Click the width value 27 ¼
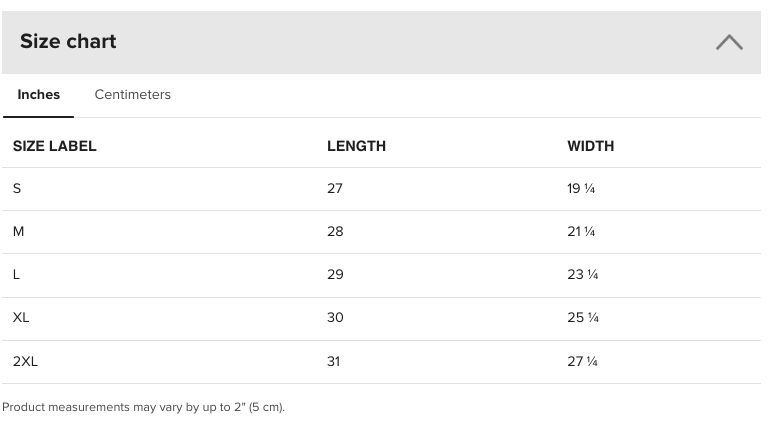 [583, 361]
